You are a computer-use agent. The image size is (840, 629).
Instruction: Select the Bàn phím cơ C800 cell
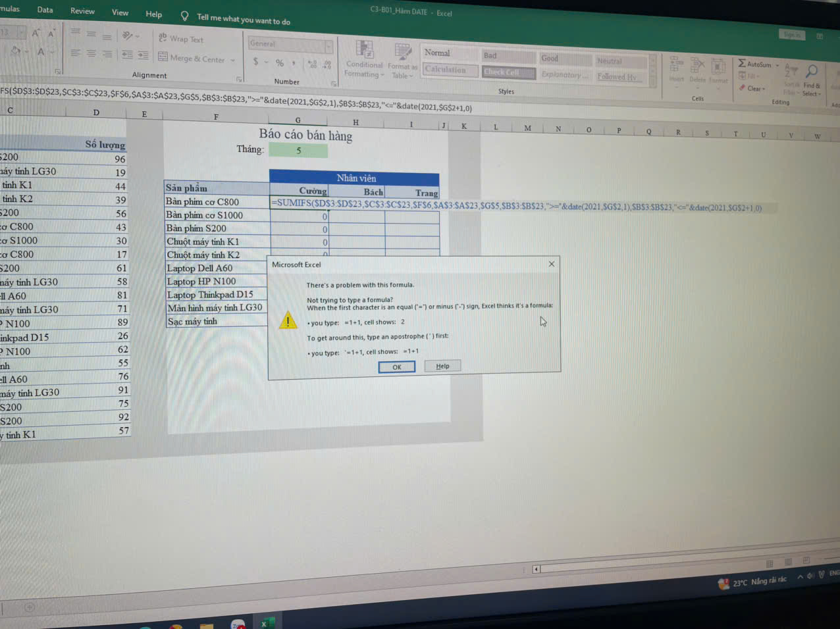tap(217, 201)
